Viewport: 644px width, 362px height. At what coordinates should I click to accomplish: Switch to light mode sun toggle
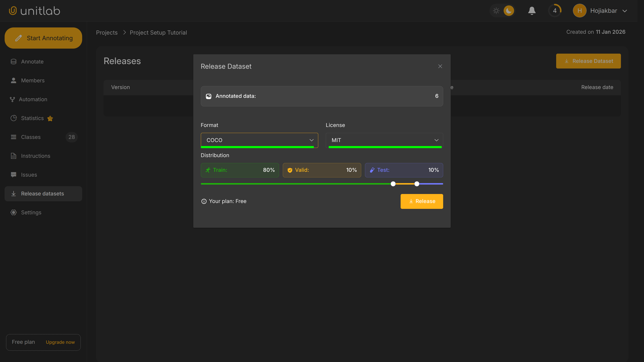[496, 11]
